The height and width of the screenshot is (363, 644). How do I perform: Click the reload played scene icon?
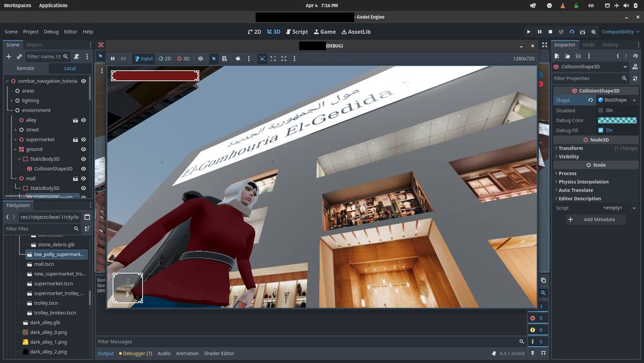point(572,32)
